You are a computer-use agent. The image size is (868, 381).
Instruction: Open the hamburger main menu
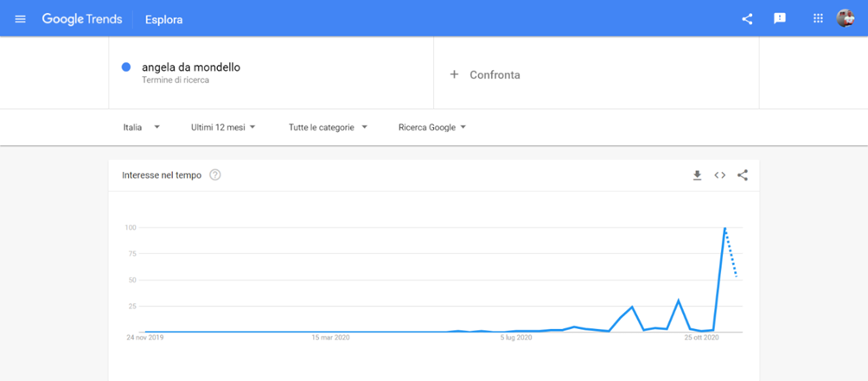(21, 19)
